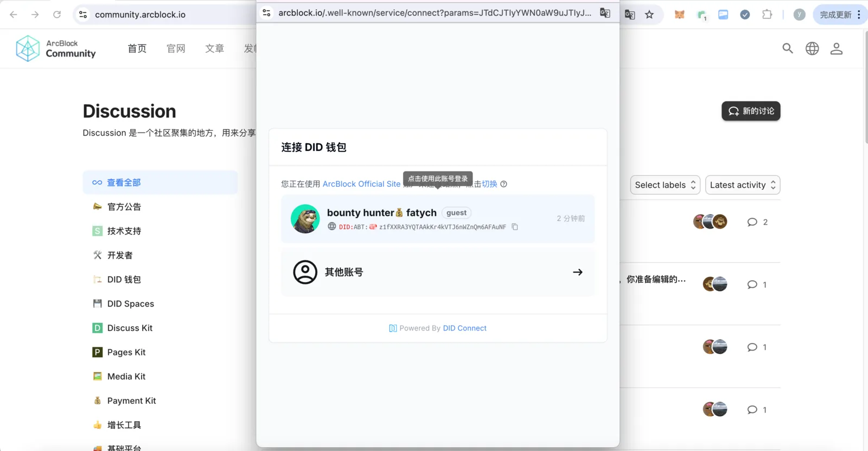Open the Select labels dropdown
The height and width of the screenshot is (451, 868).
[x=665, y=185]
